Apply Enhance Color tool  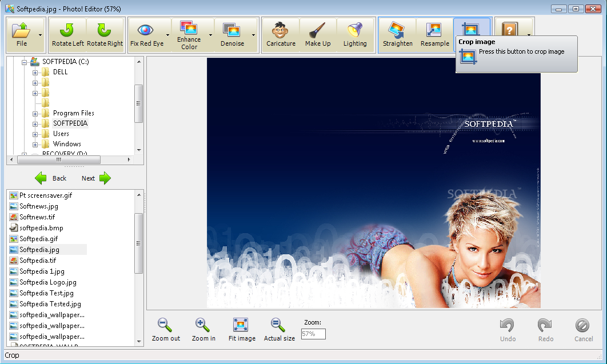coord(189,35)
